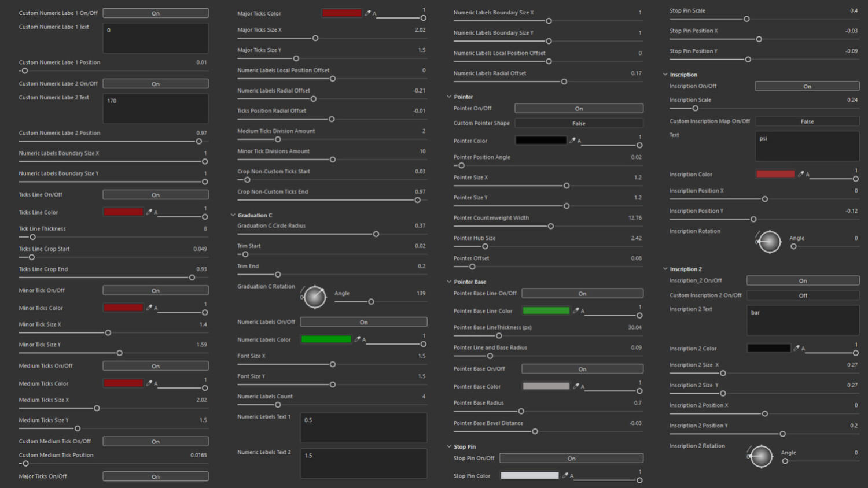Toggle Major Ticks On/Off switch
The image size is (868, 488).
pyautogui.click(x=156, y=476)
